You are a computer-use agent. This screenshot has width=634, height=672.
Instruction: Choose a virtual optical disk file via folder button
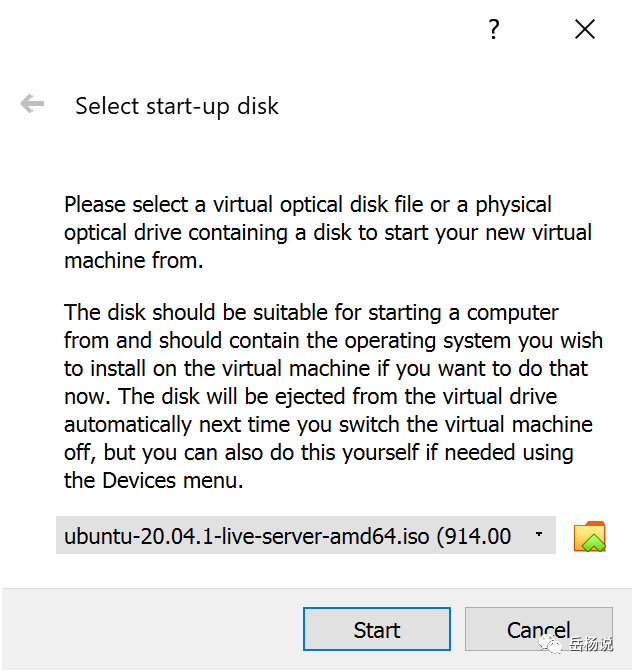click(x=590, y=537)
